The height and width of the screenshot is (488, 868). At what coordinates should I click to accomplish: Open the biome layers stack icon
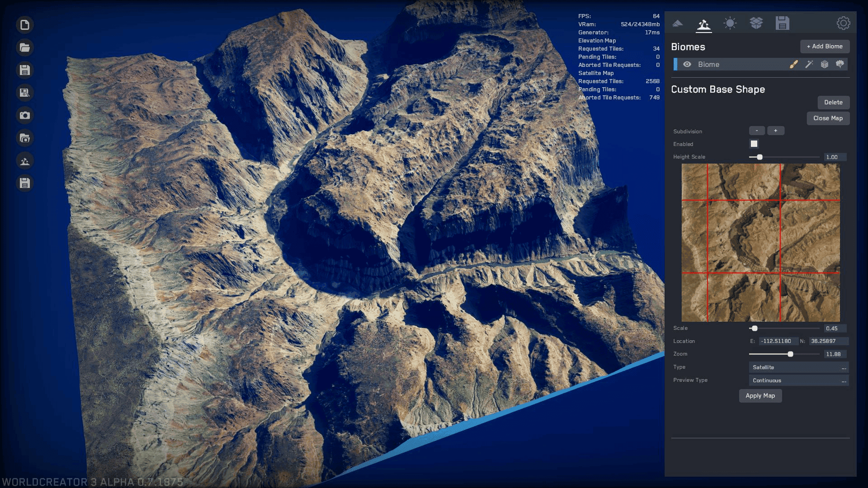coord(826,64)
